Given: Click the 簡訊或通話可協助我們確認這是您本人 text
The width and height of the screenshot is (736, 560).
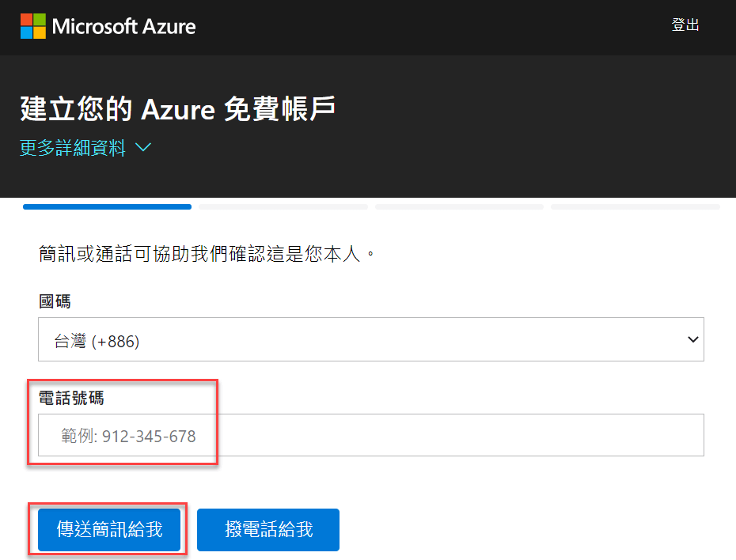Looking at the screenshot, I should click(x=207, y=254).
